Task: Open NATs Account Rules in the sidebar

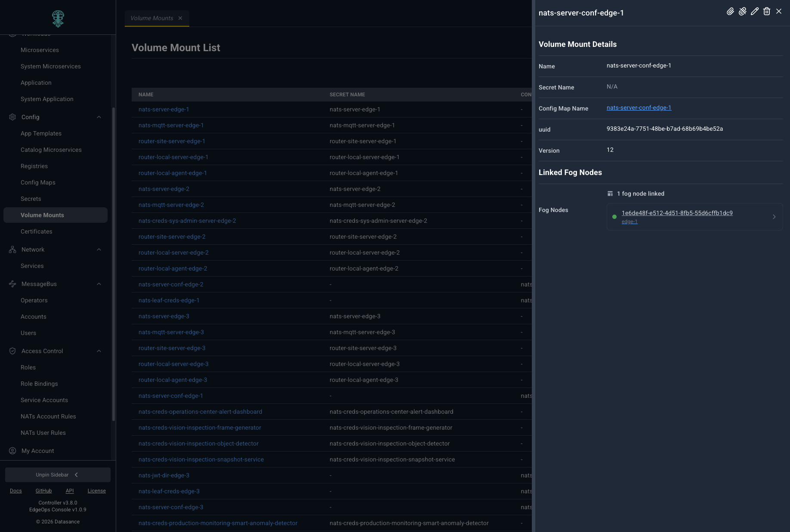Action: pyautogui.click(x=48, y=416)
